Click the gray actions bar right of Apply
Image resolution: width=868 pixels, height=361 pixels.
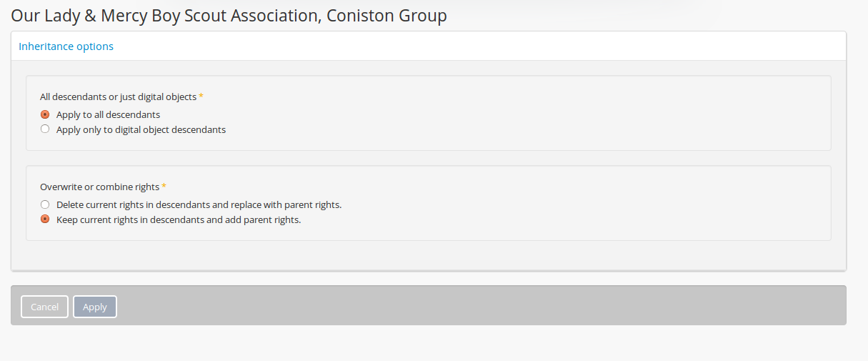479,306
